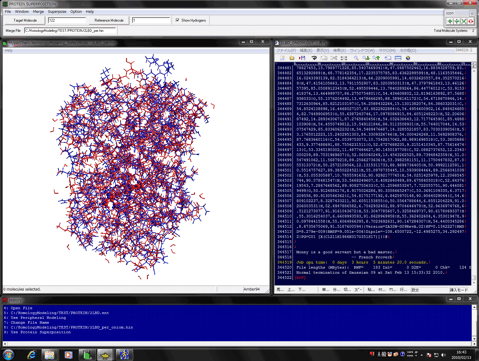The height and width of the screenshot is (361, 479).
Task: Click the globe icon in editor toolbar
Action: pyautogui.click(x=408, y=58)
